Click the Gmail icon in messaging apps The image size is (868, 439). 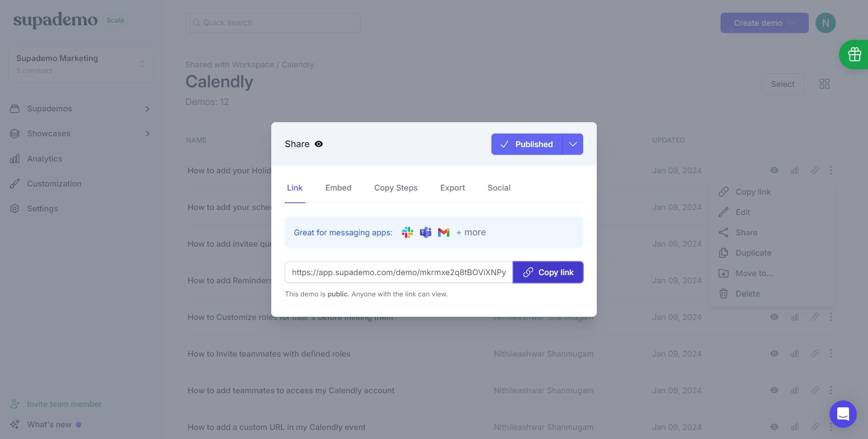coord(443,232)
